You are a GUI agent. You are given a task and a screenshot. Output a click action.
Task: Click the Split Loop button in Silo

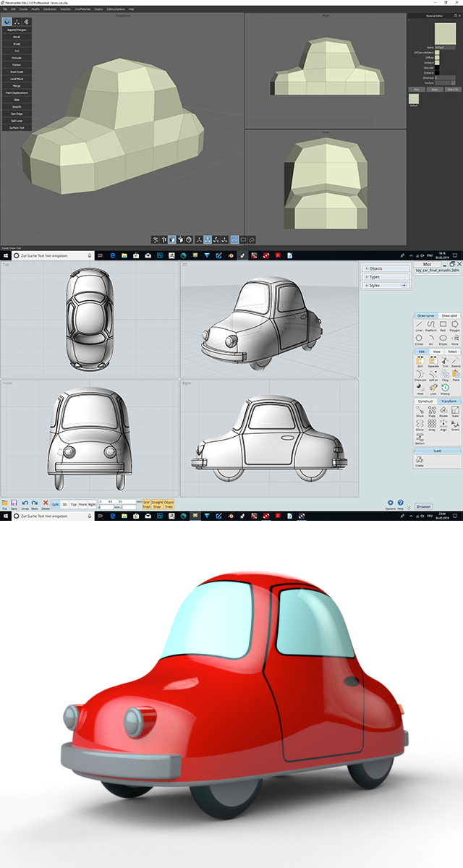pyautogui.click(x=17, y=120)
